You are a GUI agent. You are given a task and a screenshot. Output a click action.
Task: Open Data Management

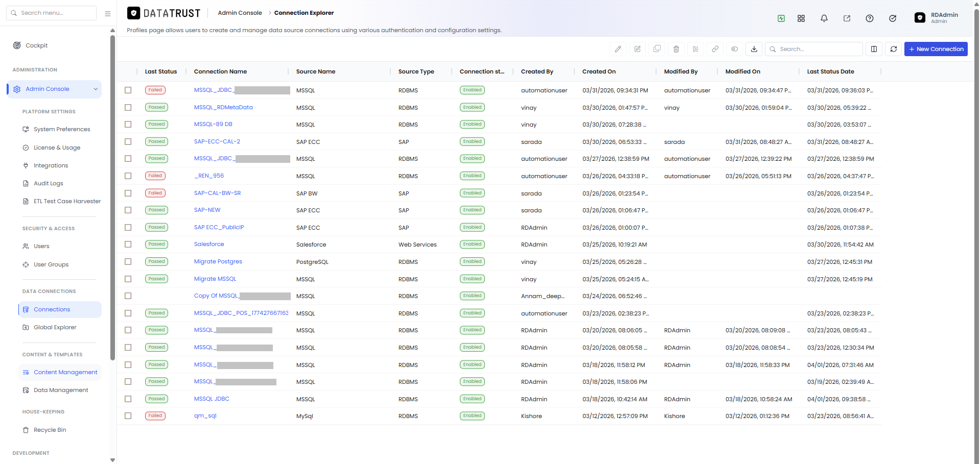click(x=61, y=390)
